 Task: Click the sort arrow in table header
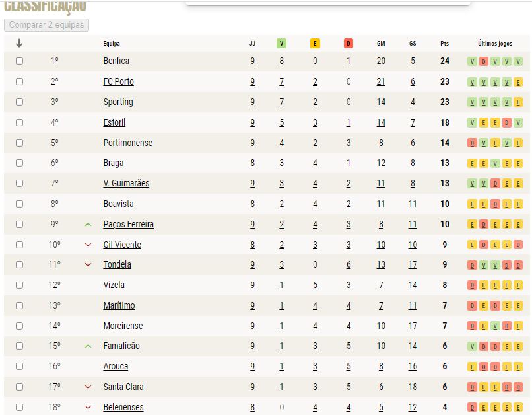(19, 43)
